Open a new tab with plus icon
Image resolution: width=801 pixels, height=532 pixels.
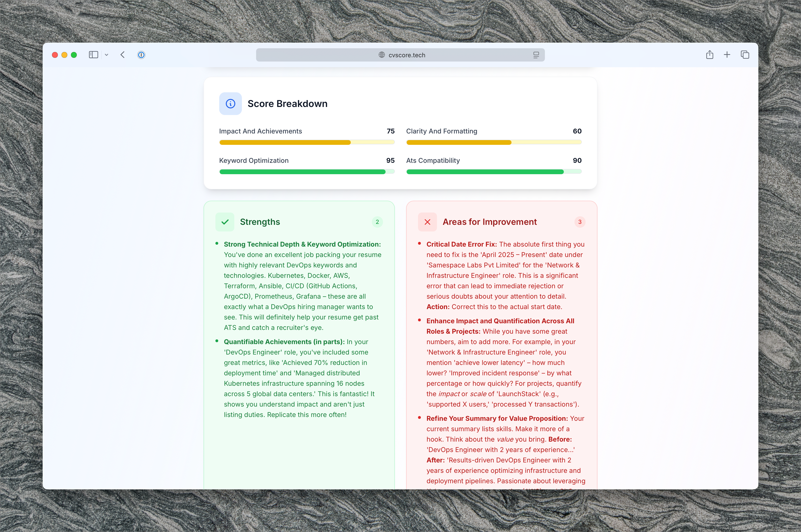[727, 55]
